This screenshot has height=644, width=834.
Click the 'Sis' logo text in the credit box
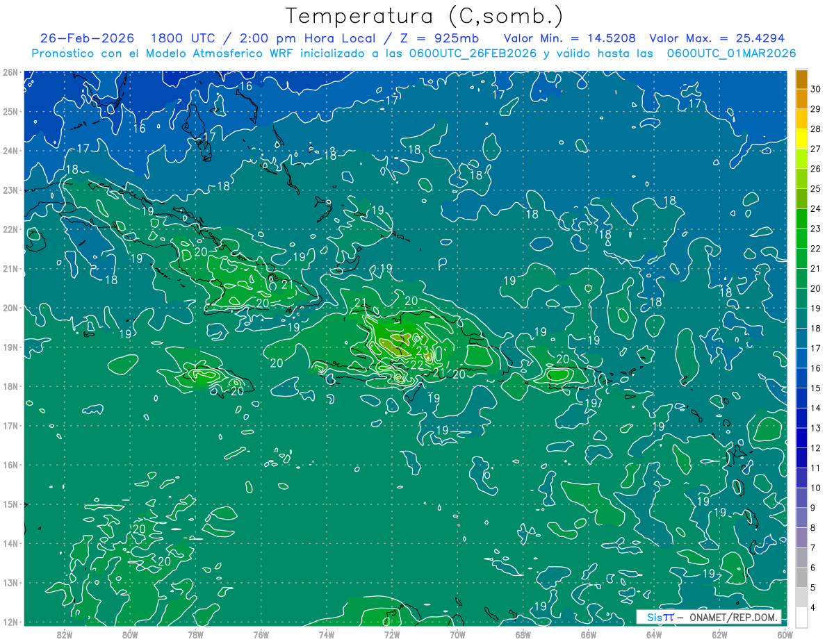654,617
